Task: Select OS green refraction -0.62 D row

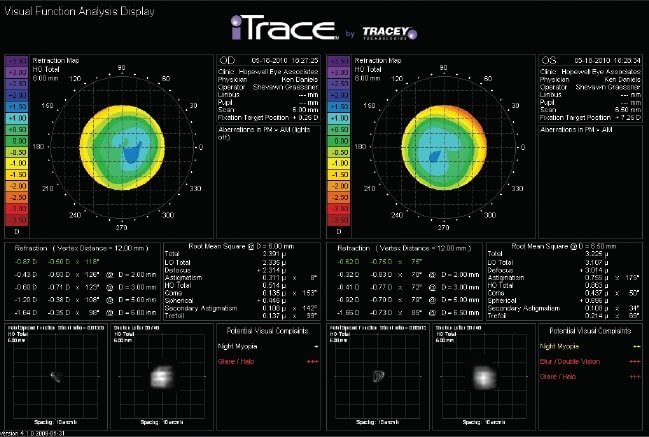Action: click(379, 262)
